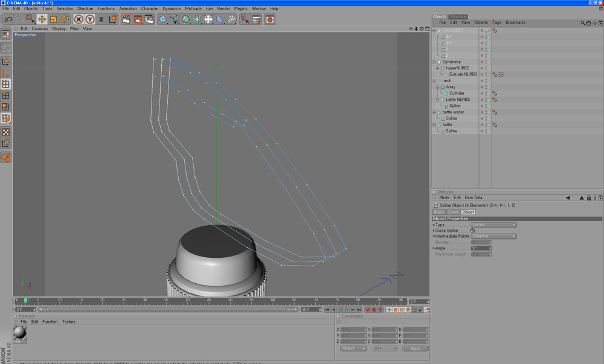The image size is (604, 364).
Task: Activate the Scale tool in top toolbar
Action: (x=54, y=19)
